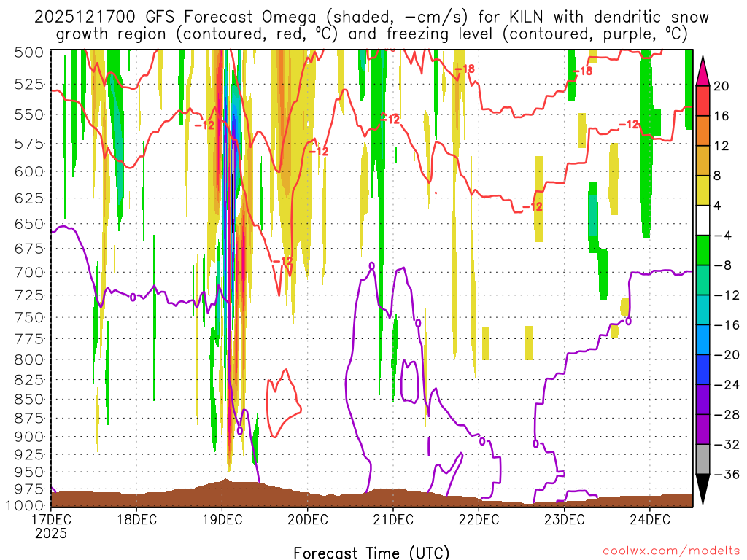Select the red 16-to-20 color bar swatch

703,101
